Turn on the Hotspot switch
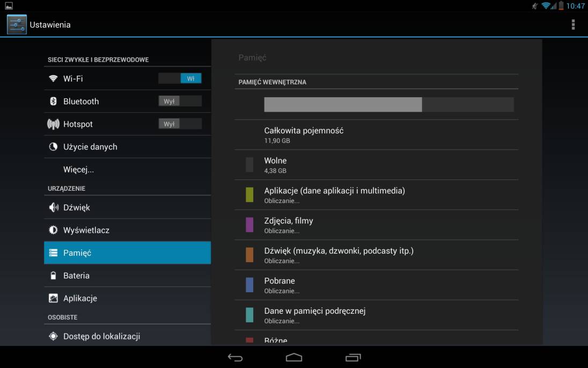Viewport: 588px width, 368px height. pos(180,124)
